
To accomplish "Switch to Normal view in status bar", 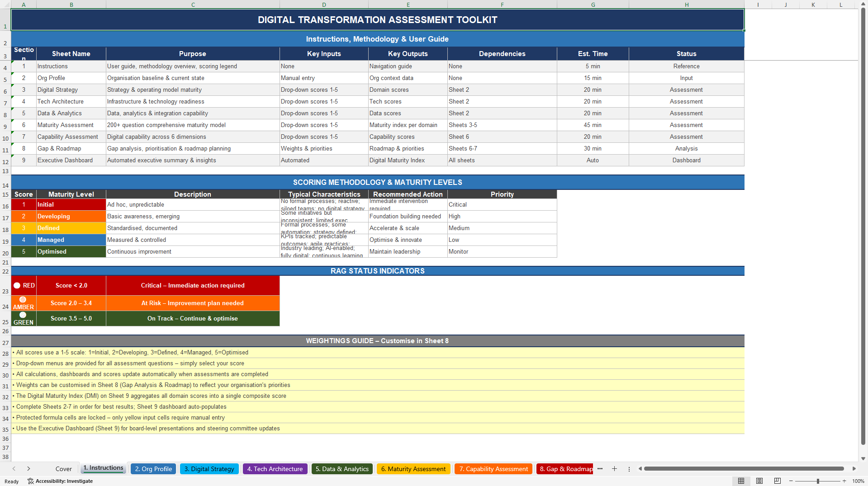I will (741, 481).
